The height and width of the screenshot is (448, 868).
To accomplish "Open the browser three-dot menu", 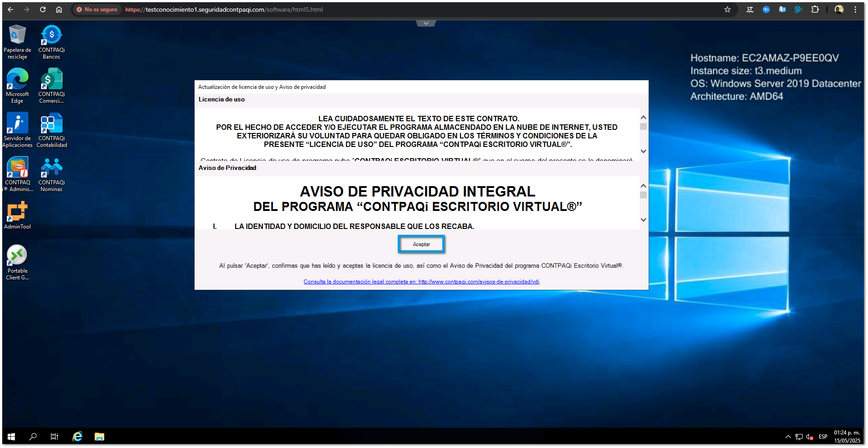I will pyautogui.click(x=855, y=9).
